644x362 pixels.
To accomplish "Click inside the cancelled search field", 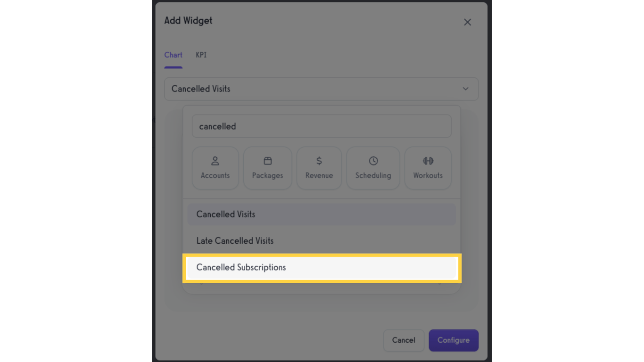I will (322, 126).
